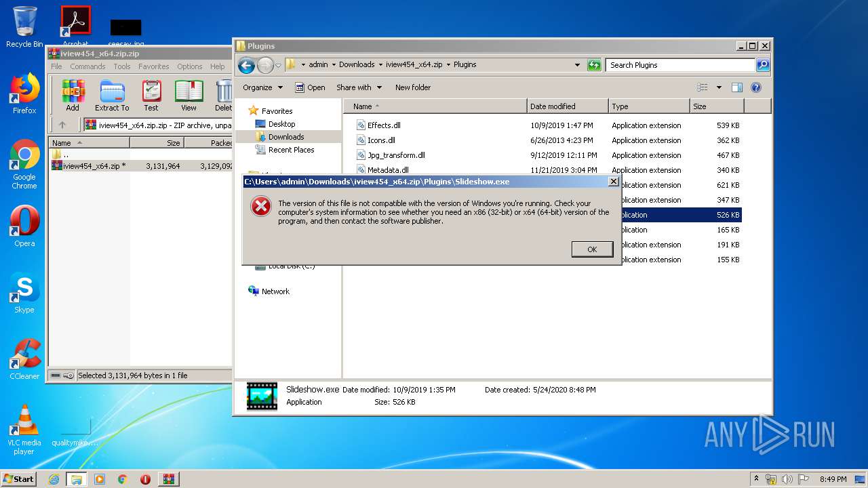The image size is (868, 488).
Task: Open WinRAR File menu
Action: click(x=56, y=66)
